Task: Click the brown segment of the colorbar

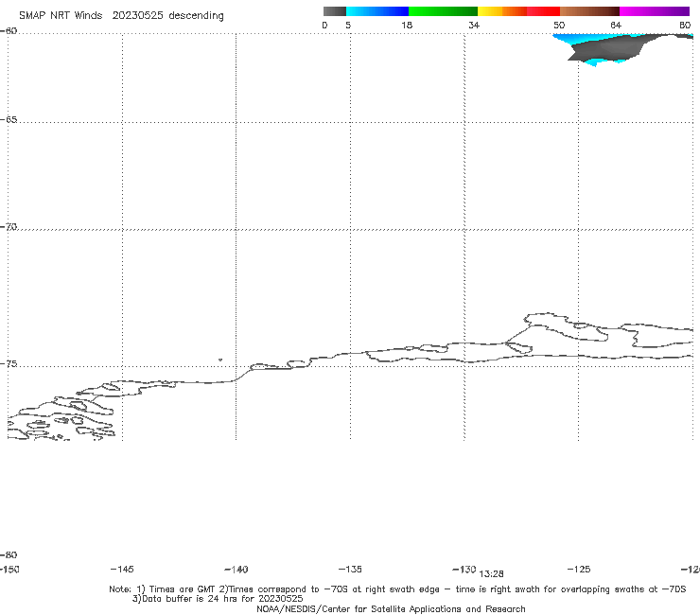Action: tap(589, 11)
